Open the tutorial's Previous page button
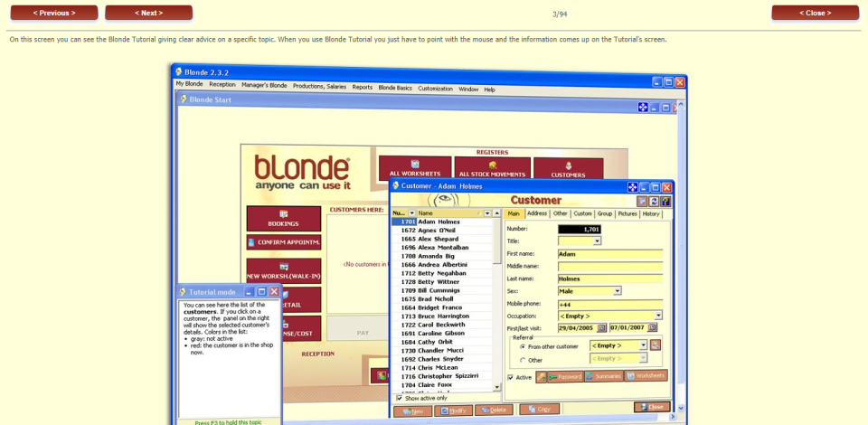Image resolution: width=868 pixels, height=425 pixels. [54, 13]
